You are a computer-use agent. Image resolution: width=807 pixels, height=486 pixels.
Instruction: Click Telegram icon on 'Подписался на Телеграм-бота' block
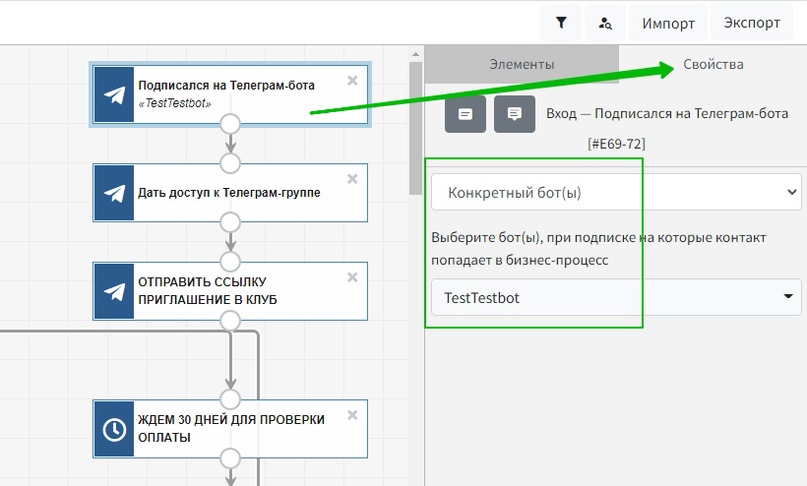tap(114, 95)
